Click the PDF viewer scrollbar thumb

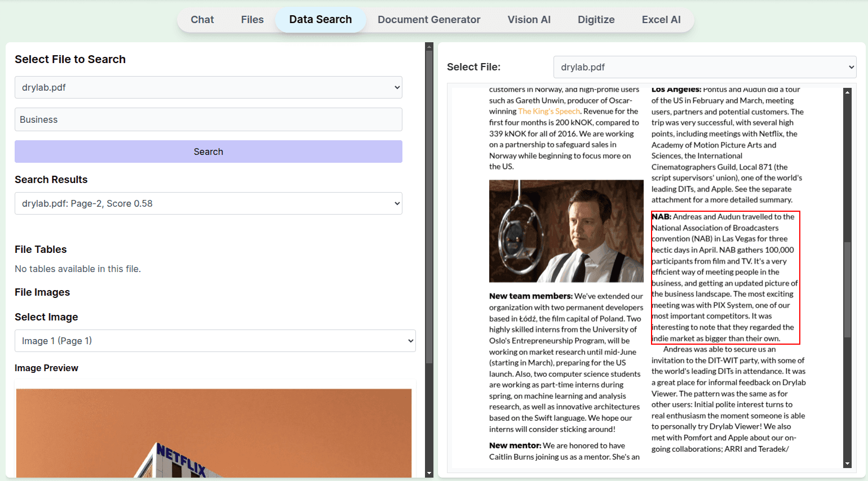(x=847, y=290)
